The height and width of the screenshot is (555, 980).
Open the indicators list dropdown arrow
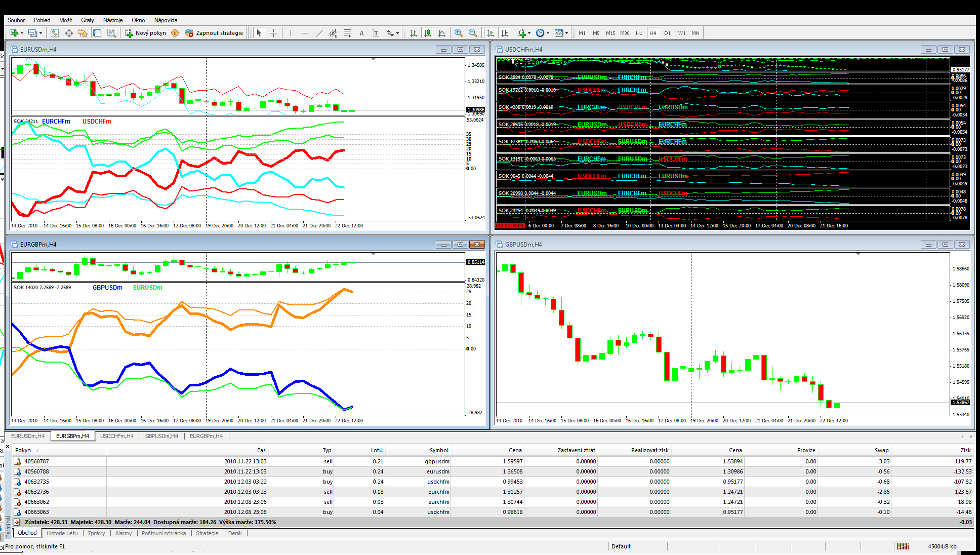(x=529, y=33)
